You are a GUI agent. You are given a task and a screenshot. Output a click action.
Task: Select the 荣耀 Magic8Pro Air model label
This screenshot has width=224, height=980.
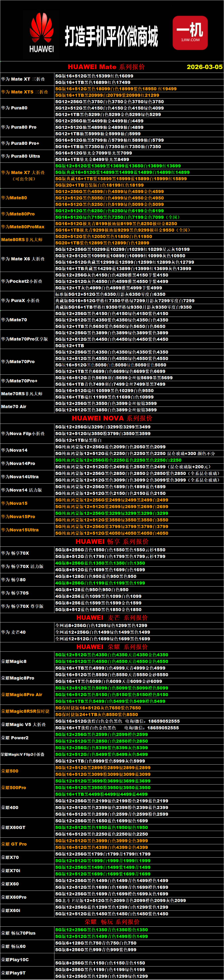[x=22, y=695]
